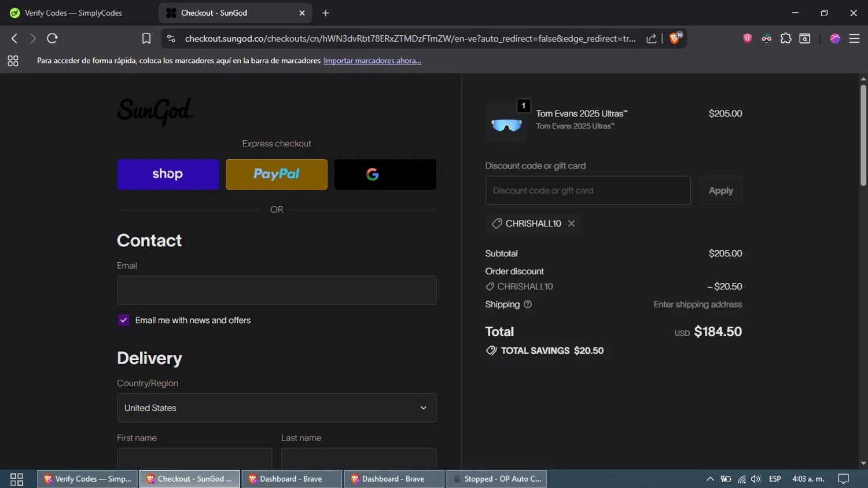Open Stopped - OP Auto C... taskbar item
This screenshot has width=868, height=488.
pos(496,479)
